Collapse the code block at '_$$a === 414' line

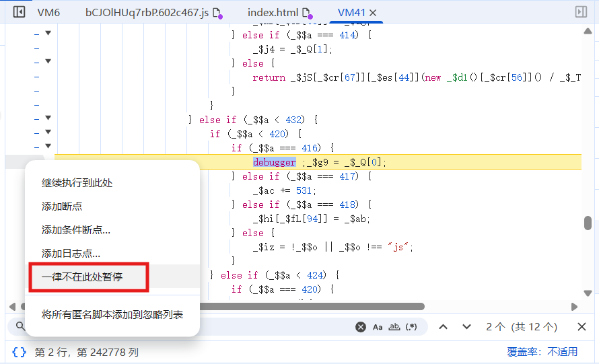click(48, 34)
